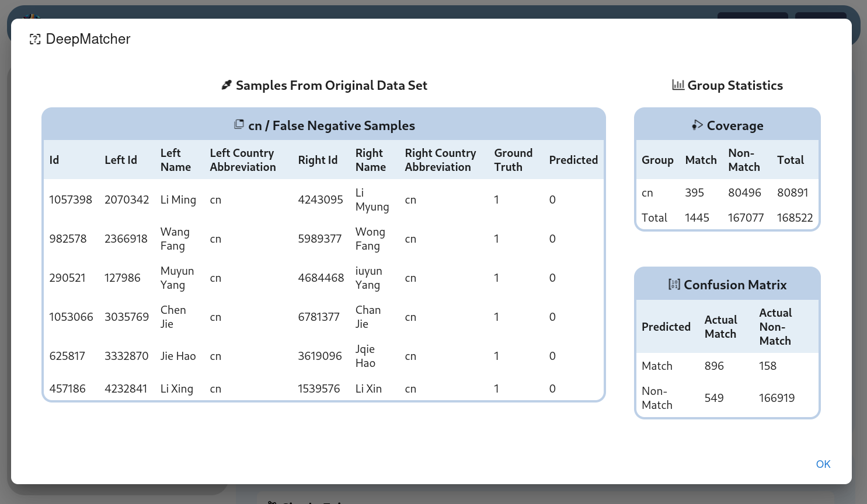
Task: Click the DeepMatcher title icon
Action: click(x=35, y=39)
